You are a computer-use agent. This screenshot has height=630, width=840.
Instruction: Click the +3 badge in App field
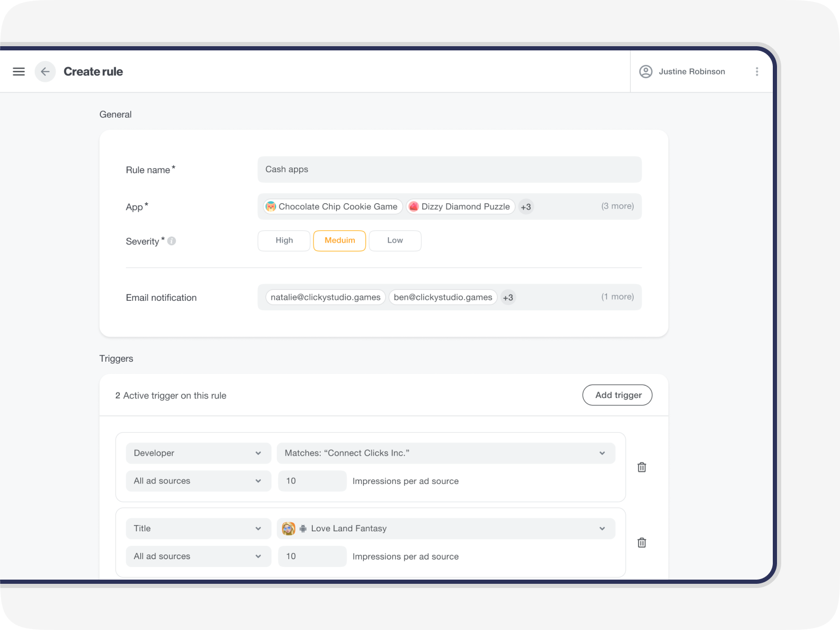pyautogui.click(x=526, y=207)
